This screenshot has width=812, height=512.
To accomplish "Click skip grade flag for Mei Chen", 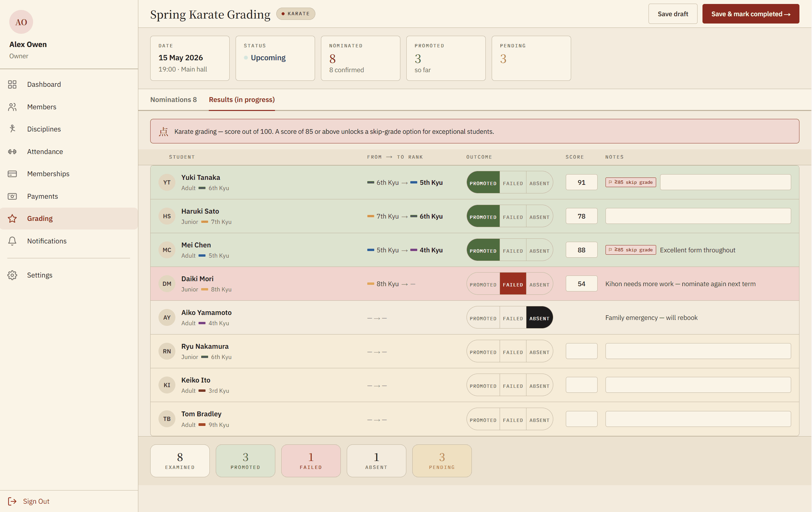I will tap(631, 250).
